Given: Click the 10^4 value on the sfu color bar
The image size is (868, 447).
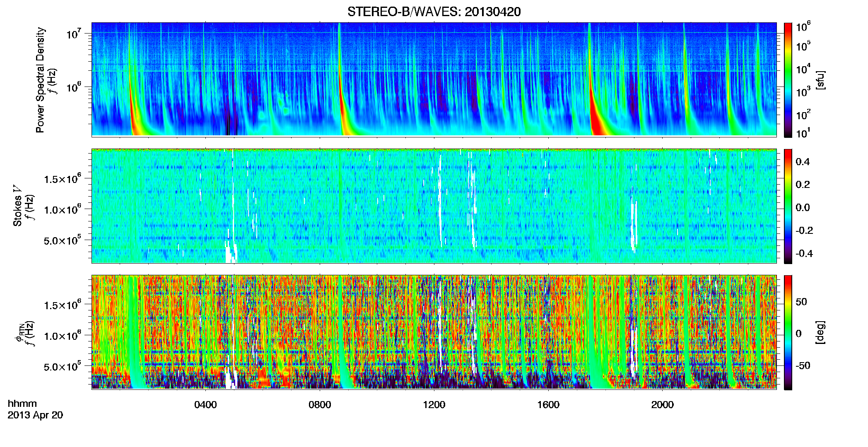Looking at the screenshot, I should (803, 70).
